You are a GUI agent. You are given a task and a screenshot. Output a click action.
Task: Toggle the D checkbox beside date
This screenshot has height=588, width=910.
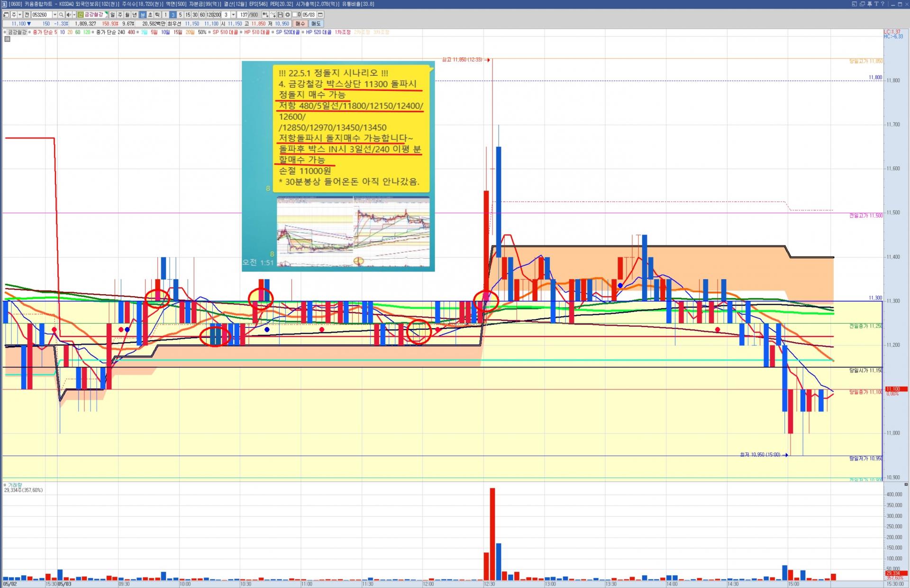click(x=295, y=15)
